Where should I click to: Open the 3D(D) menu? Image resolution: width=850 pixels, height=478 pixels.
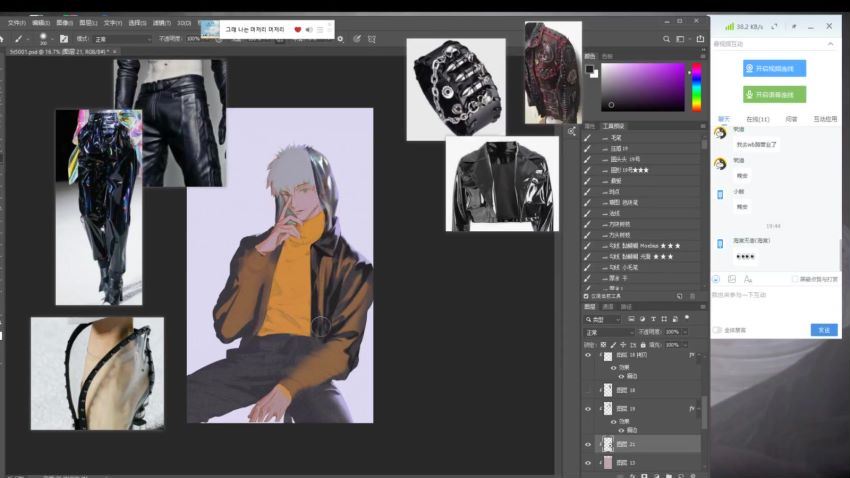184,23
